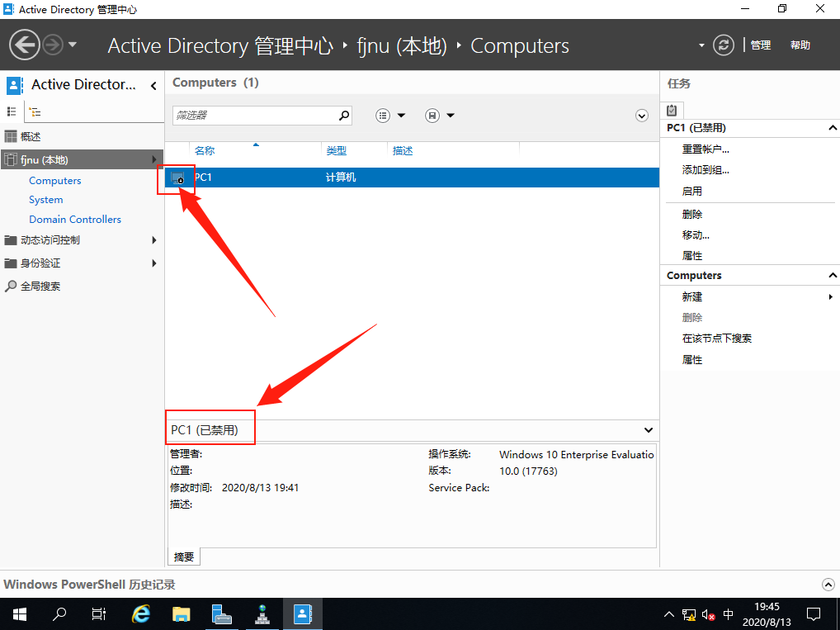Click the 计算机 type cell
This screenshot has height=630, width=840.
[341, 178]
